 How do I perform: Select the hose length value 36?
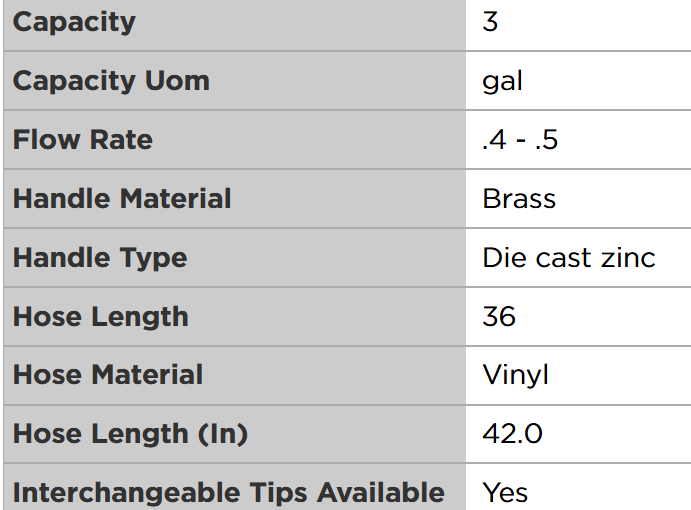499,316
